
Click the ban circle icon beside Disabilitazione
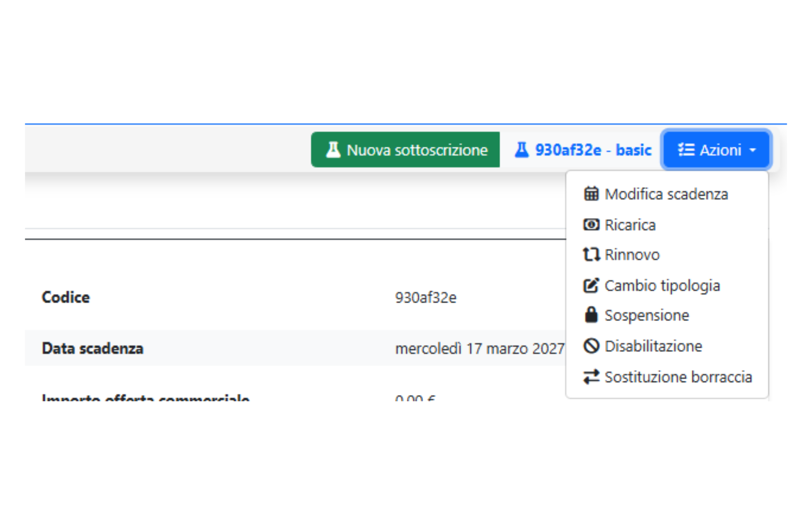click(591, 346)
